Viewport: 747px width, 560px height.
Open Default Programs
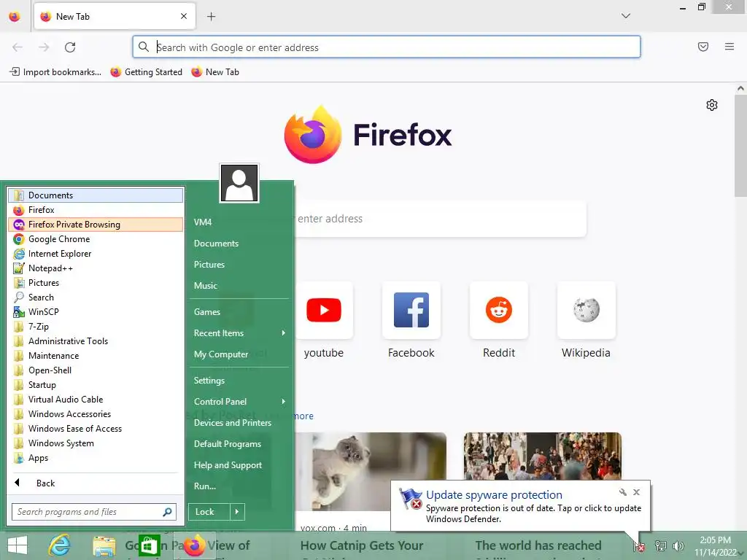(x=239, y=444)
